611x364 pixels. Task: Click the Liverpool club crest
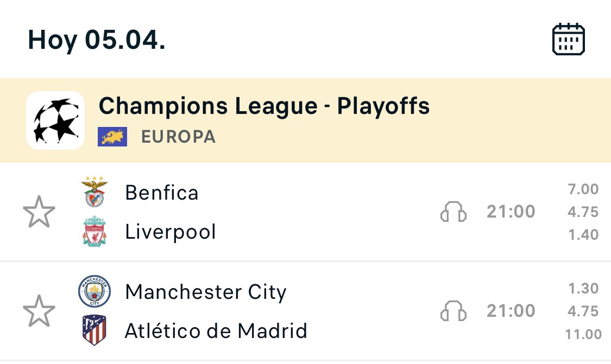click(95, 232)
